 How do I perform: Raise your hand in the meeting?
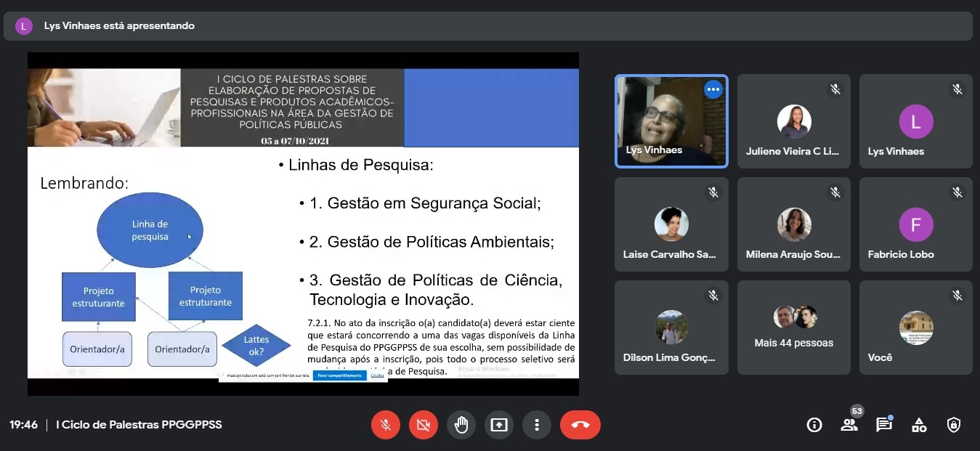tap(461, 425)
